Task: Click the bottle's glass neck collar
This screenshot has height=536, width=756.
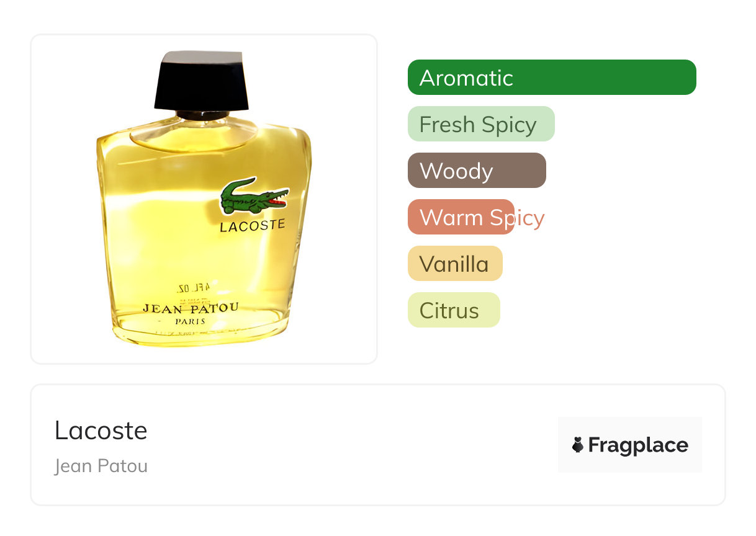Action: pos(202,115)
